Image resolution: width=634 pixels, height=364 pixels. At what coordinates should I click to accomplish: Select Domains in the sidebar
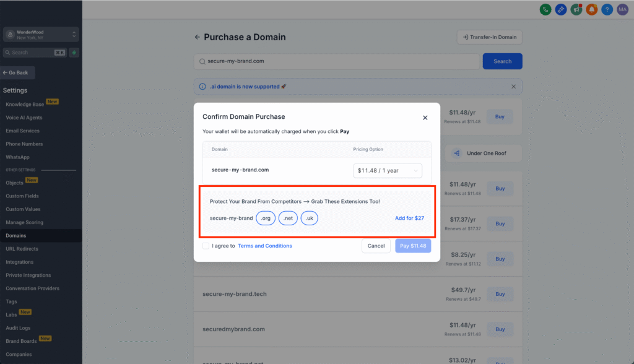[41, 236]
